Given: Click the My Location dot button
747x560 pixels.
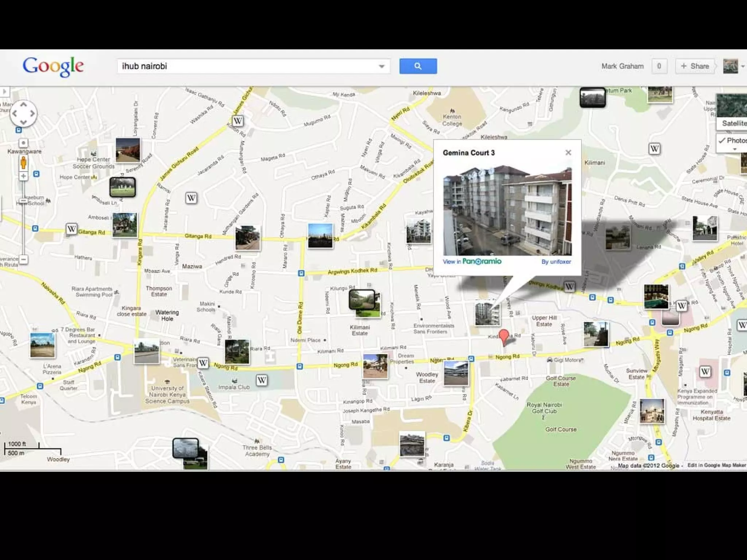Looking at the screenshot, I should 23,143.
